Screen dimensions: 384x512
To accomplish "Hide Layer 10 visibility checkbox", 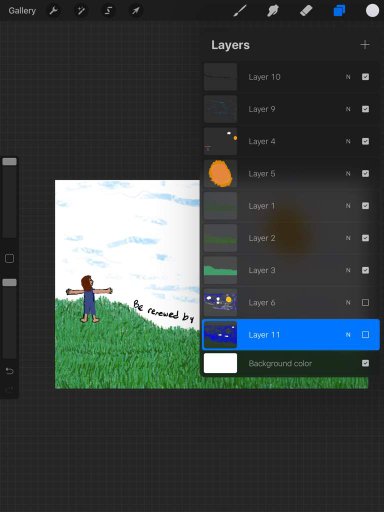I will click(365, 77).
